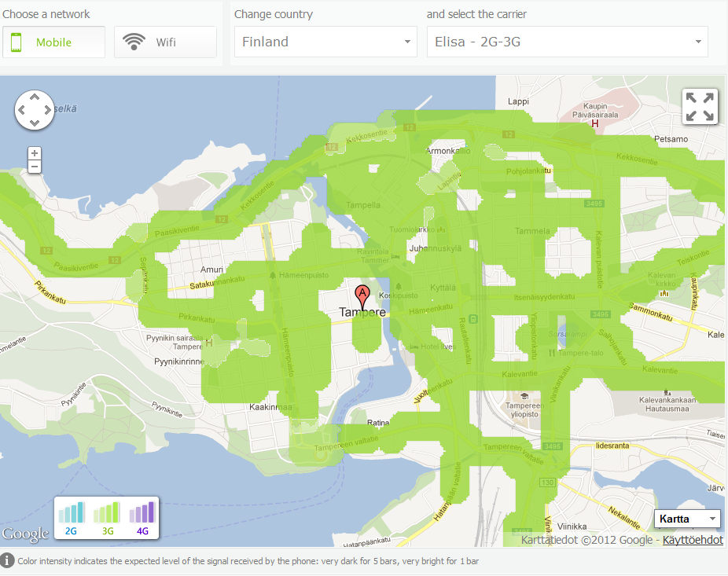Click the Tampere-talo restaurant icon

[x=552, y=353]
